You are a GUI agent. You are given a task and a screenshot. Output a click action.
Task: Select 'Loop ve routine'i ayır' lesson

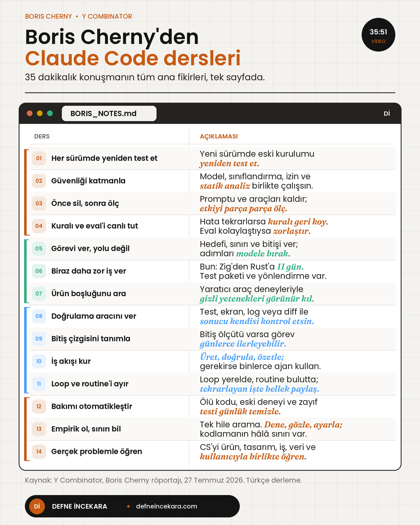90,384
